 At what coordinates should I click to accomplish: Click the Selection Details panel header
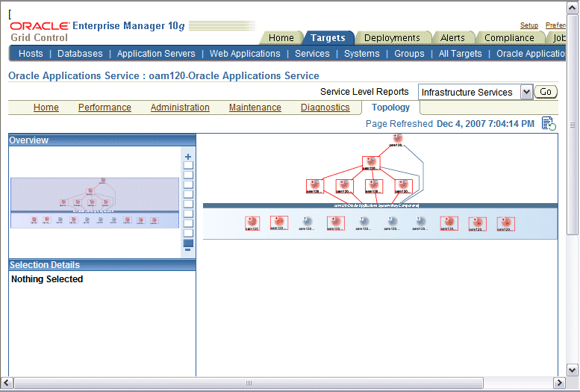102,264
